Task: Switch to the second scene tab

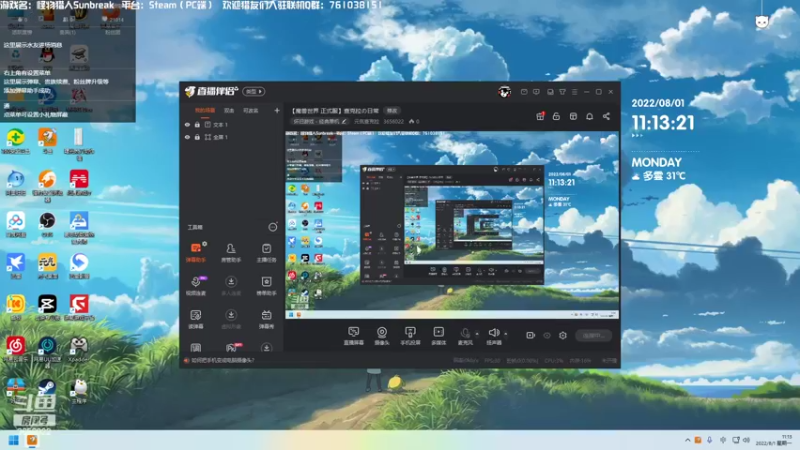Action: 229,111
